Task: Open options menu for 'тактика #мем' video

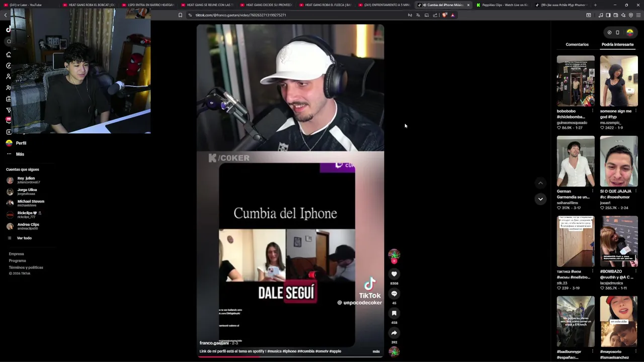Action: (592, 271)
